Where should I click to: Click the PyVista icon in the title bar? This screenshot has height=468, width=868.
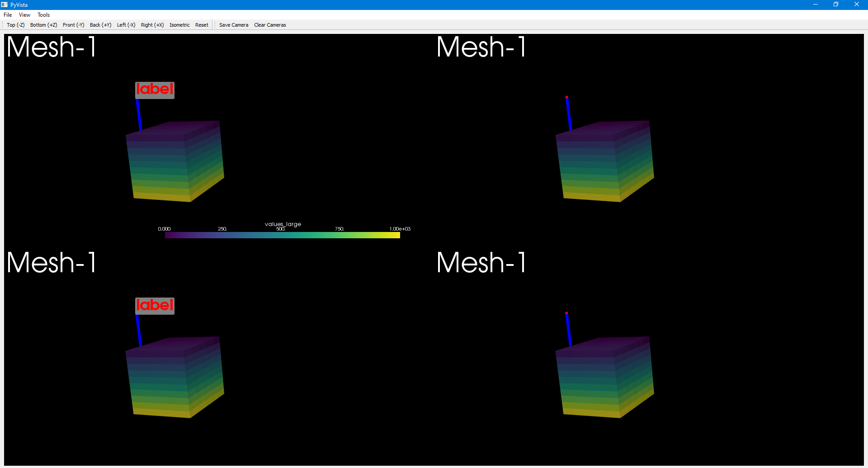tap(5, 5)
